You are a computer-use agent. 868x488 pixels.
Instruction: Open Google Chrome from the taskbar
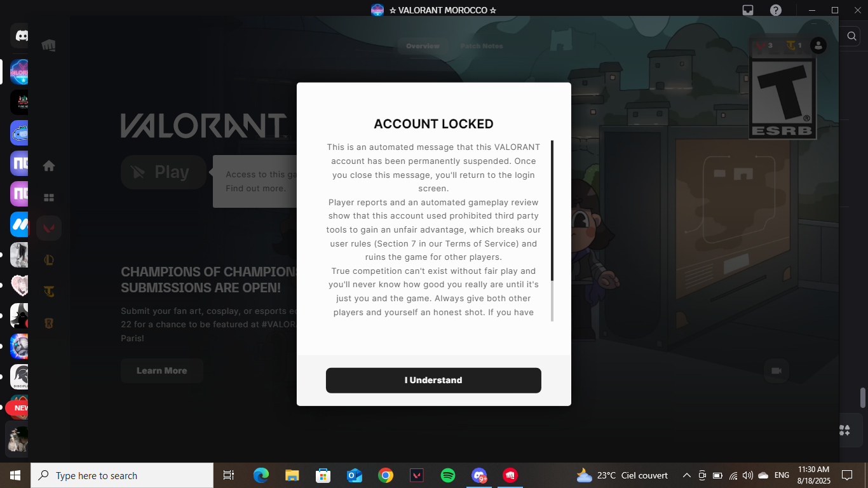(385, 475)
